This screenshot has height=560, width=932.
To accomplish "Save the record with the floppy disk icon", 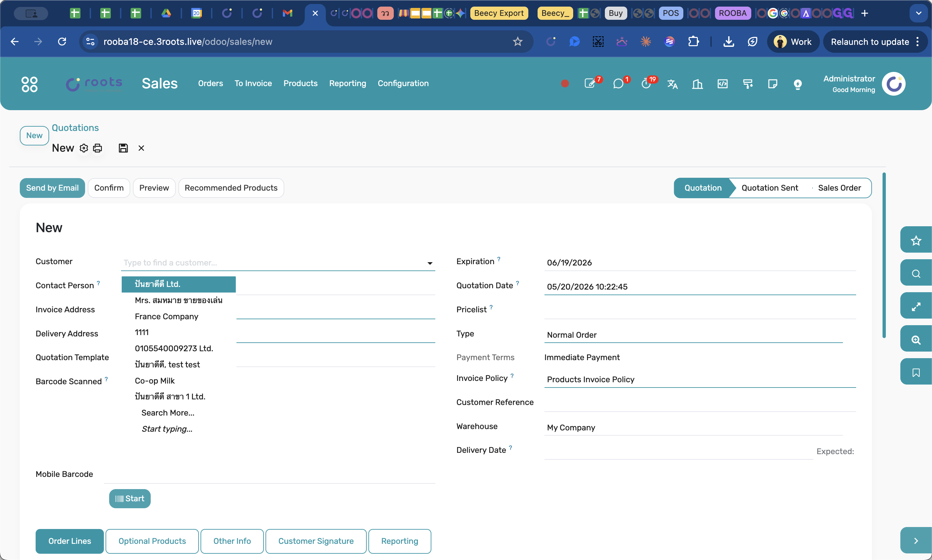I will pos(123,148).
